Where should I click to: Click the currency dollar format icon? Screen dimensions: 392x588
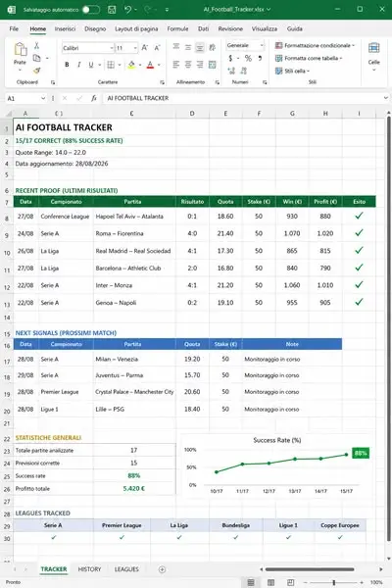pos(230,58)
